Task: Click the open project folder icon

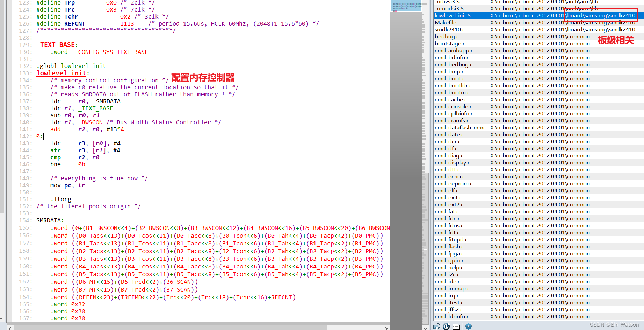Action: (437, 327)
